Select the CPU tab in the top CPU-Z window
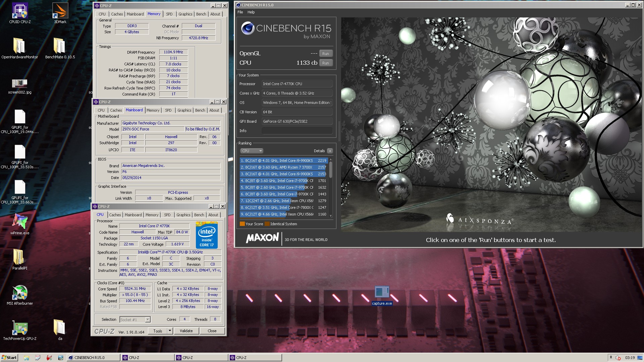 [x=102, y=14]
